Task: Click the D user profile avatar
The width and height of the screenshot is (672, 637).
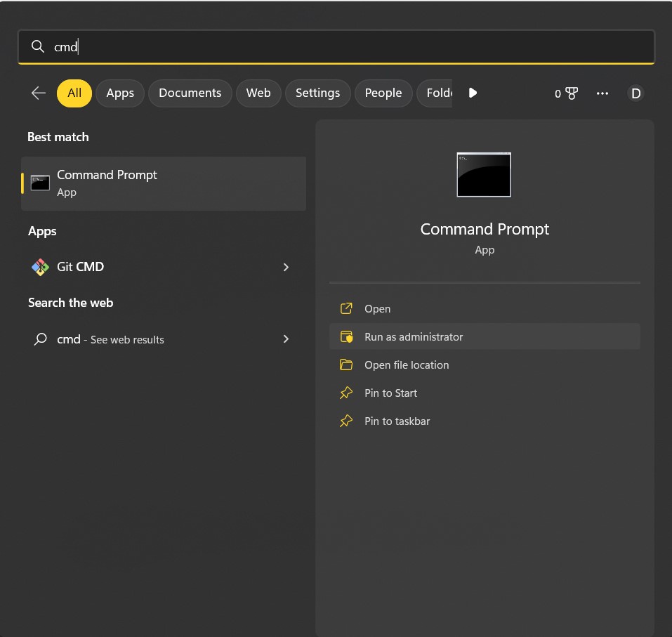Action: pos(635,93)
